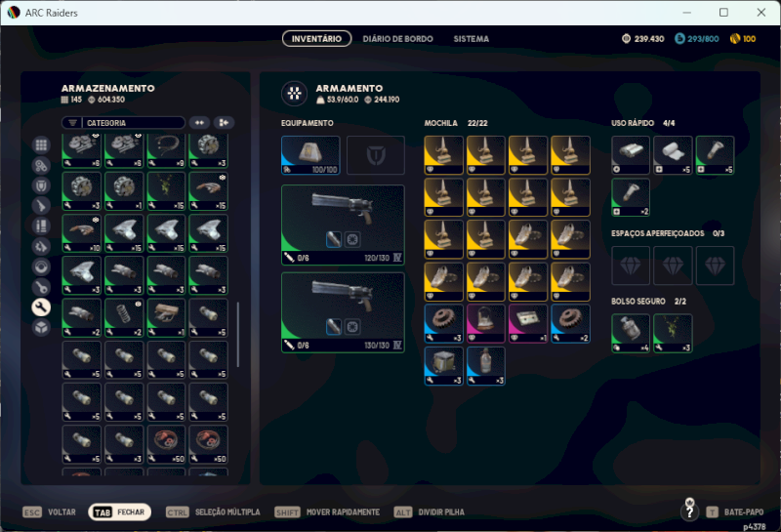Click the Espaços Aperfeiçoados 0/3 label
This screenshot has width=781, height=532.
[x=668, y=233]
